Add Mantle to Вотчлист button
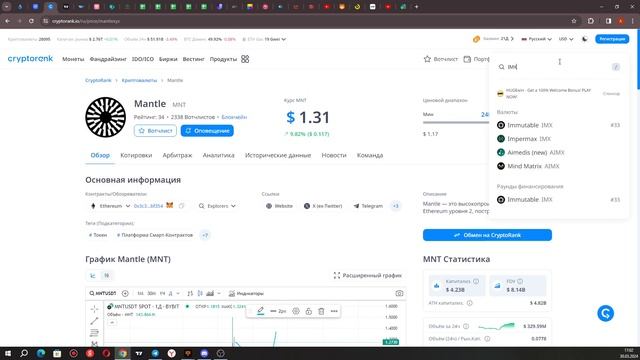Image resolution: width=640 pixels, height=360 pixels. click(155, 131)
